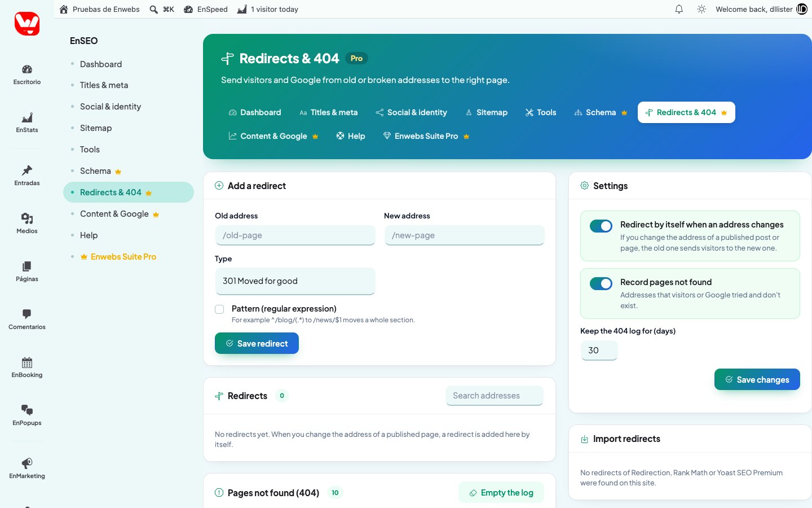
Task: Toggle Record pages not found
Action: 601,283
